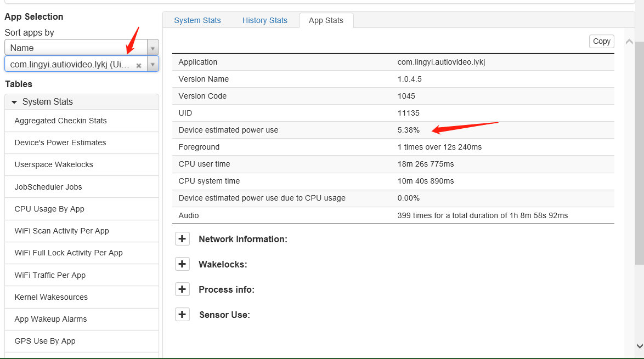Open Aggregated Checkin Stats table
Screen dimensions: 644x359
click(x=82, y=121)
